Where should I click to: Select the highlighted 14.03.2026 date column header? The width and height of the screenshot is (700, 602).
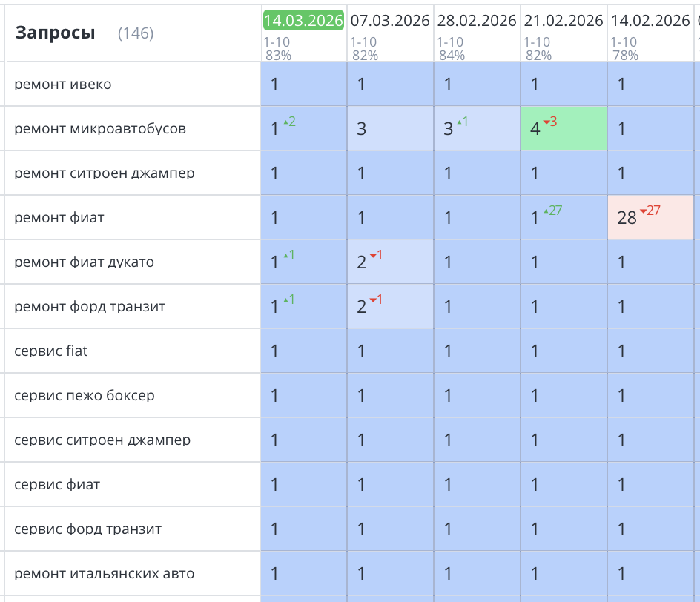[x=303, y=21]
